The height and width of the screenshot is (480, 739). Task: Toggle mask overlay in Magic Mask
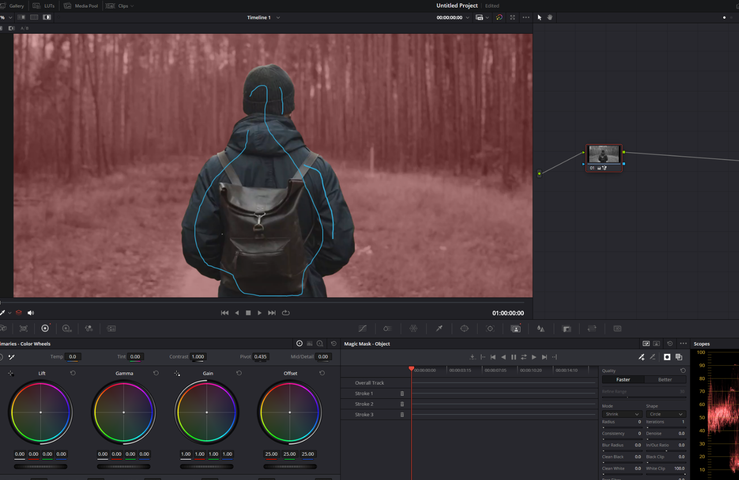pyautogui.click(x=667, y=357)
